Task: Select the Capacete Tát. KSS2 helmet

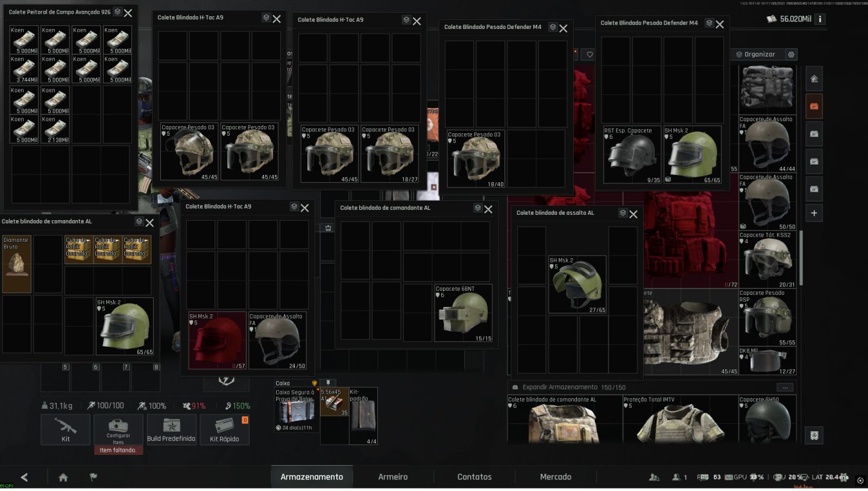Action: coord(767,259)
